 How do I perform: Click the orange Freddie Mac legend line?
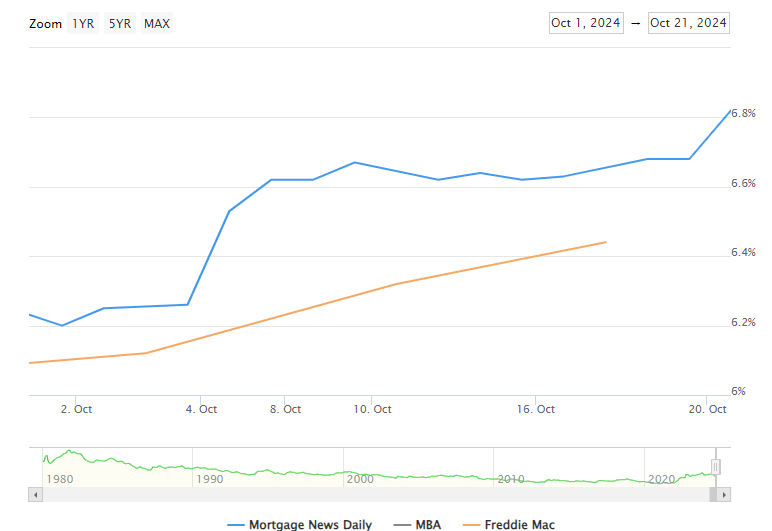(468, 524)
